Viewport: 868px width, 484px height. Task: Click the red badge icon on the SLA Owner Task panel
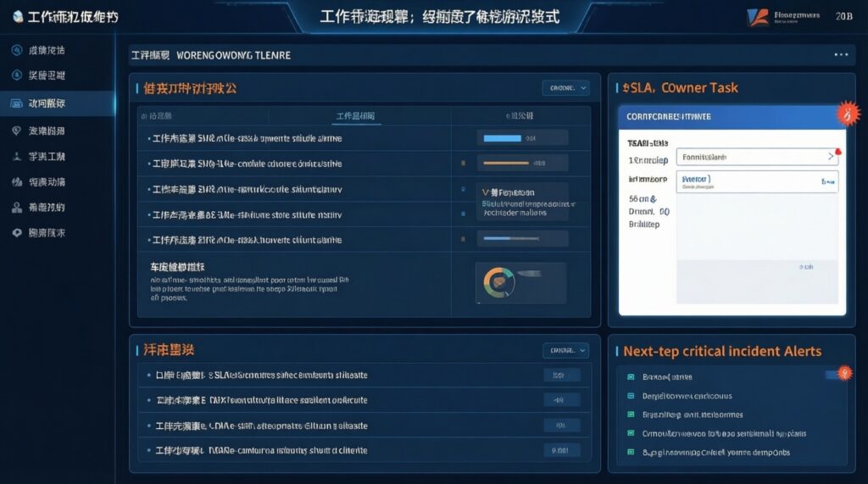847,114
